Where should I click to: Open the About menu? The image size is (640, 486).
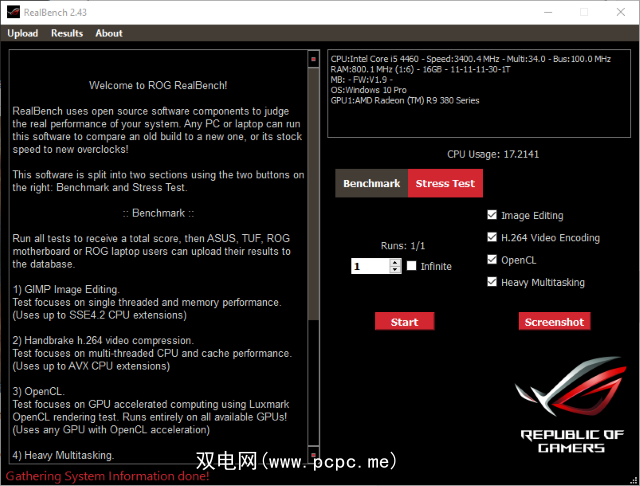point(109,33)
